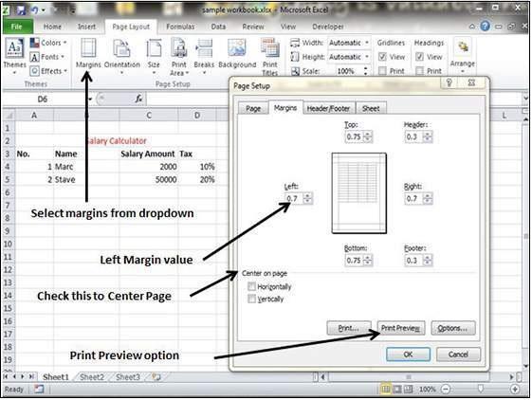Open the Arrange group
The image size is (532, 400).
463,56
